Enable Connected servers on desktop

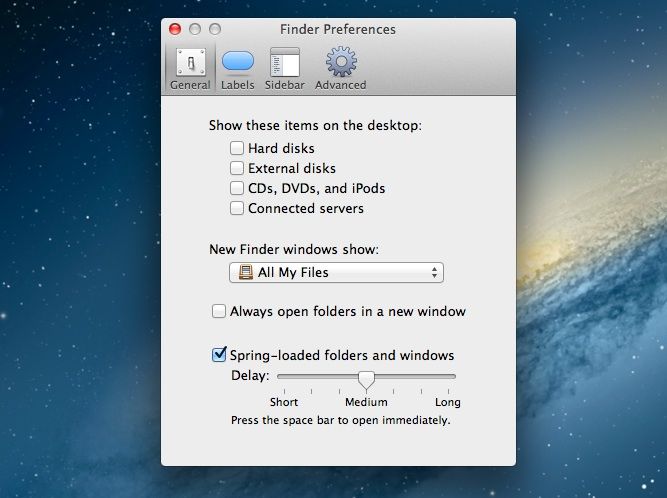237,208
